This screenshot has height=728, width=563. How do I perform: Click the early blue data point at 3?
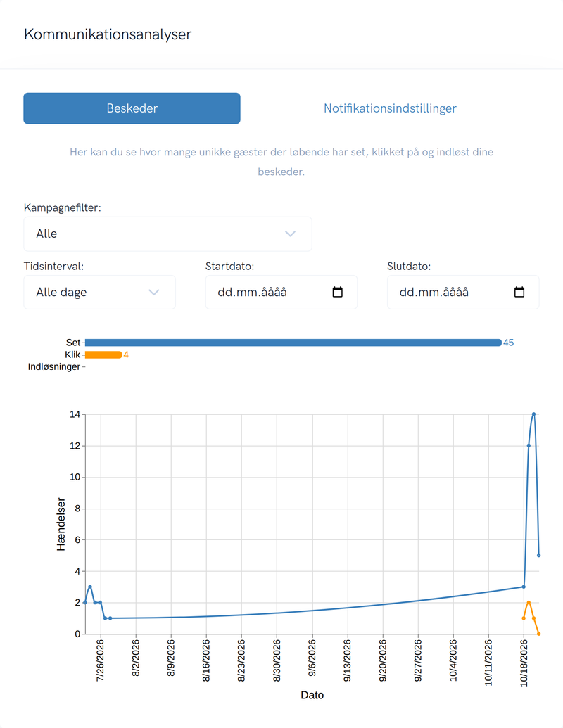90,587
